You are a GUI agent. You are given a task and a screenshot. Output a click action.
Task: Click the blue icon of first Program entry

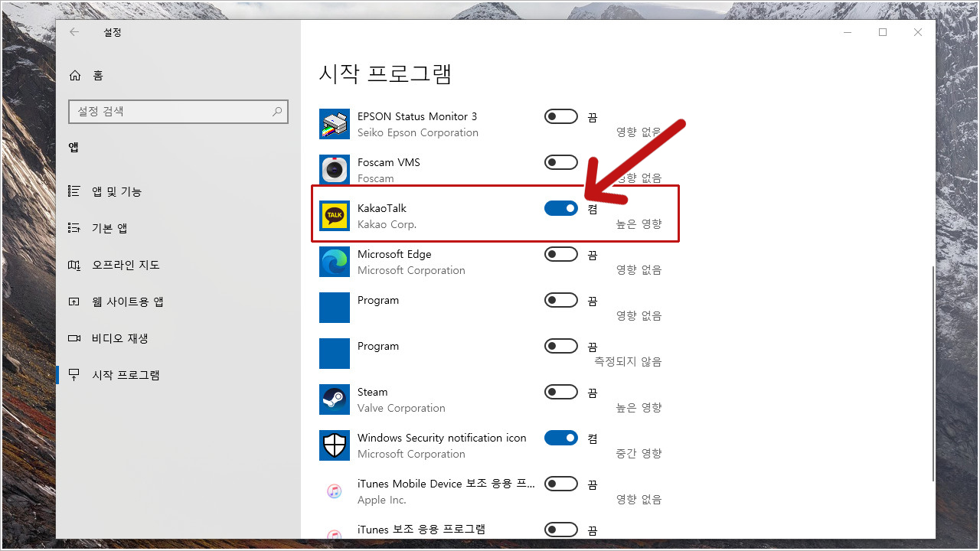[x=335, y=308]
